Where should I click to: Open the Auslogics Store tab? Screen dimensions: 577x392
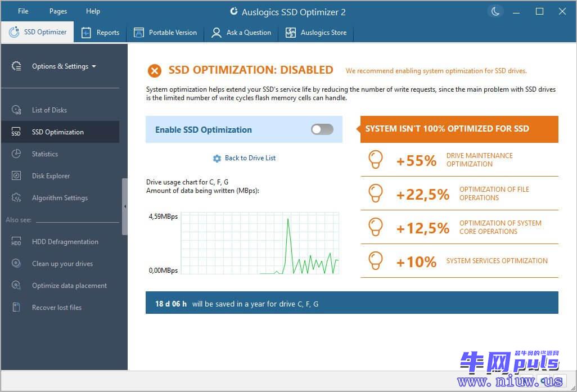[x=315, y=33]
